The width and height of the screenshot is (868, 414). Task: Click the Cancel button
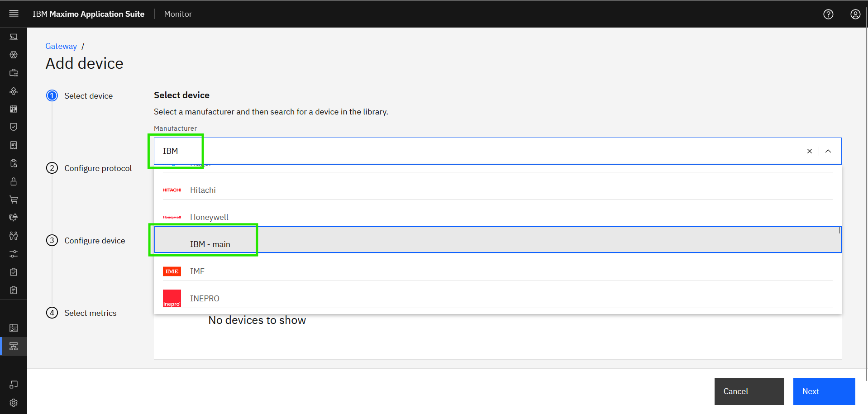749,391
